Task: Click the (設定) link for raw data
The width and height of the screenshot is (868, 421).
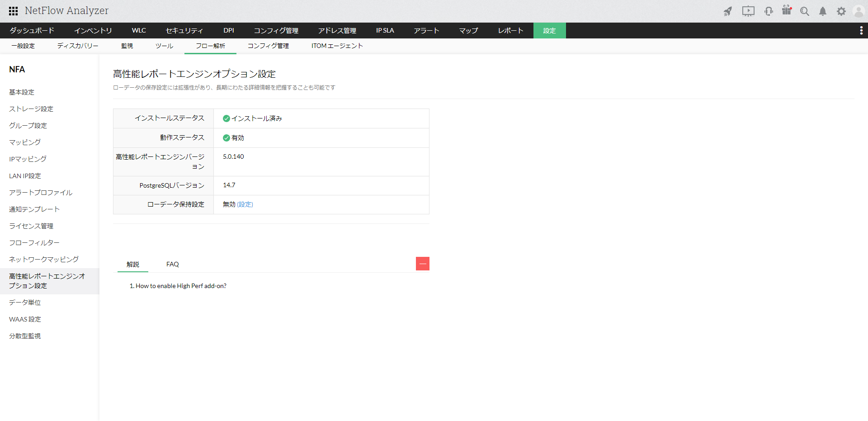Action: 245,204
